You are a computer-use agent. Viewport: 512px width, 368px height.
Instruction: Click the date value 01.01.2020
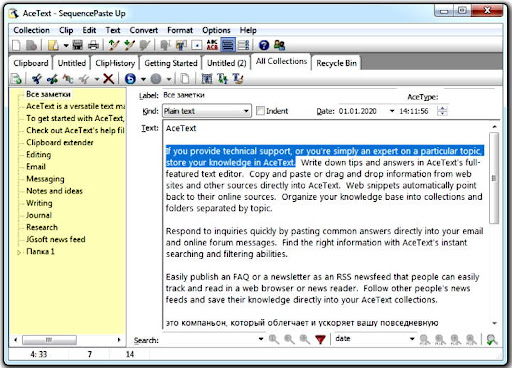(x=358, y=111)
